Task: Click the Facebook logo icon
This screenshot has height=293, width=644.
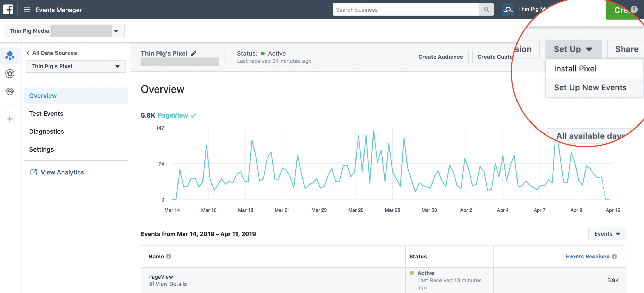Action: (8, 10)
